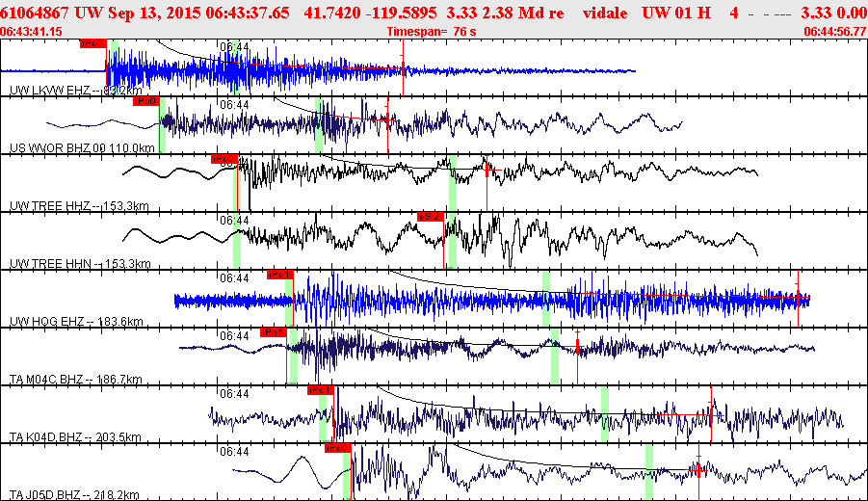The width and height of the screenshot is (868, 501).
Task: Click coda end marker on M04C BHZ trace
Action: click(x=577, y=347)
